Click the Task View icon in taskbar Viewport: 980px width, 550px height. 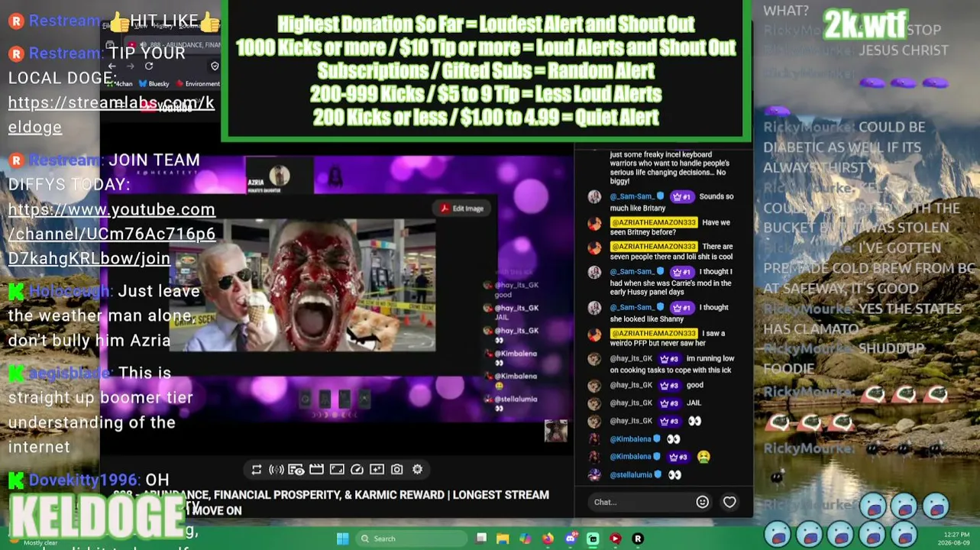[481, 539]
